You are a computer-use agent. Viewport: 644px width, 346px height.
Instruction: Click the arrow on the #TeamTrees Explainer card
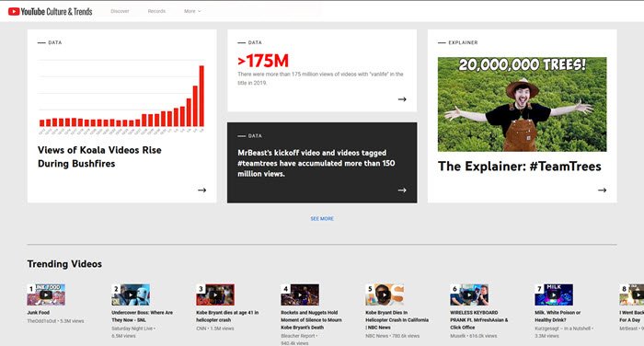[602, 190]
